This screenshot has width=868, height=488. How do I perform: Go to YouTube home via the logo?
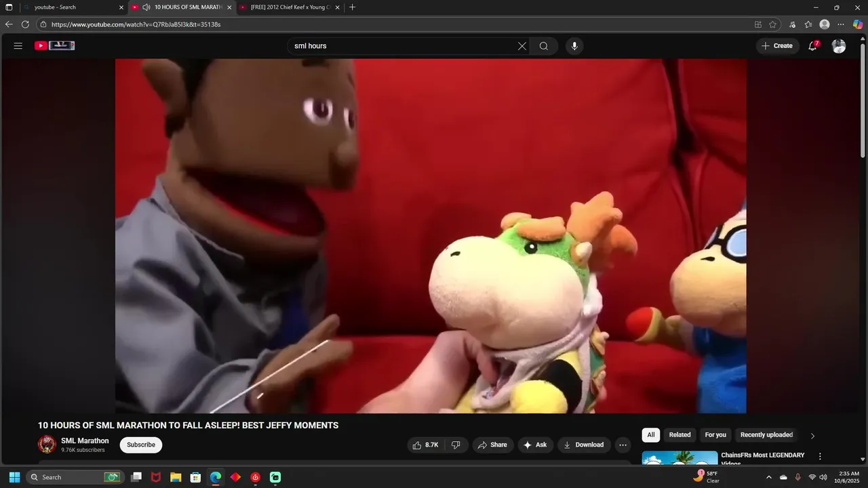(55, 46)
